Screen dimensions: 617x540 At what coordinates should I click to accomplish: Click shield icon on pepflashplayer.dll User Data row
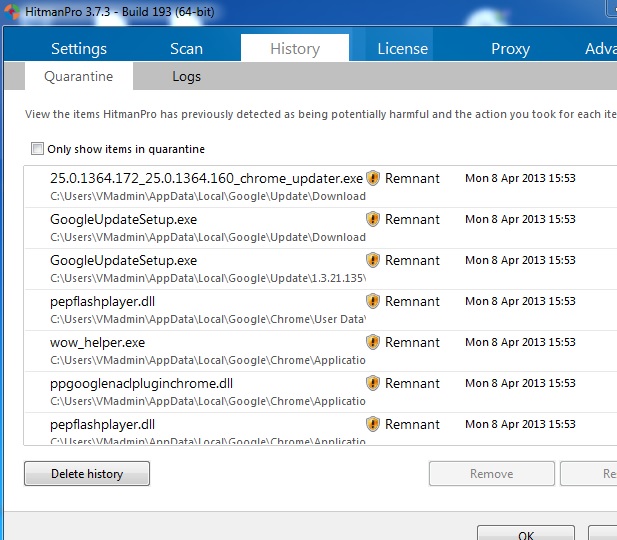coord(373,301)
